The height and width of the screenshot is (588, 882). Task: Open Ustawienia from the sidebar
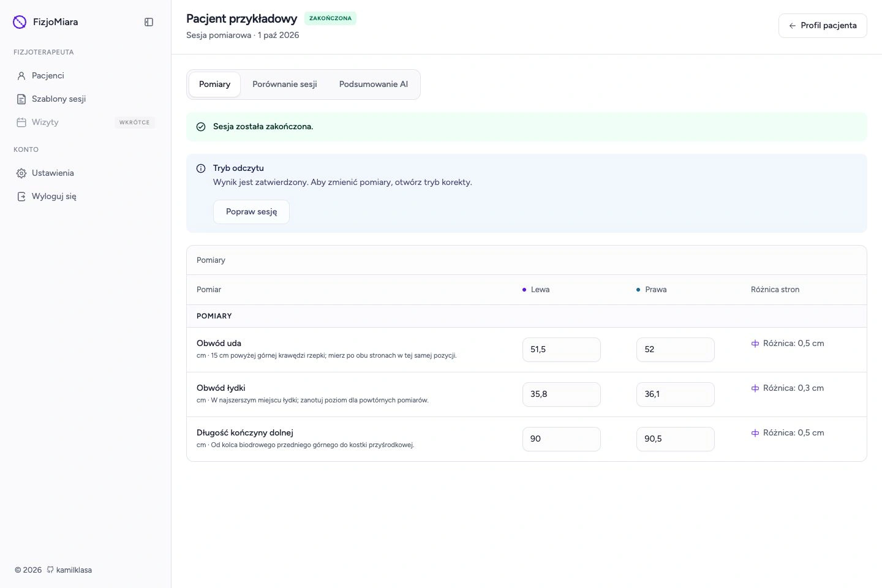click(x=85, y=173)
